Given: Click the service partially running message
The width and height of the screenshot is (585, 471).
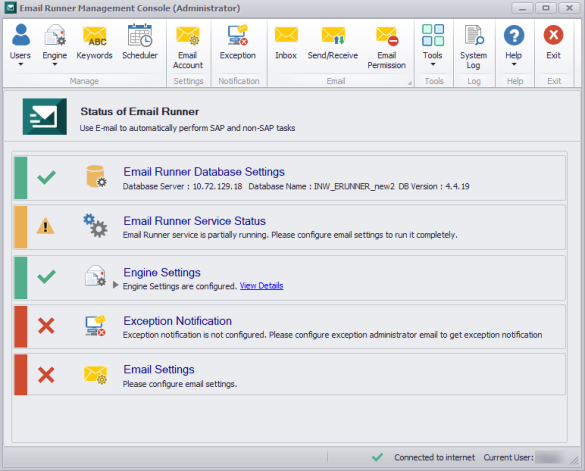Looking at the screenshot, I should pyautogui.click(x=290, y=235).
